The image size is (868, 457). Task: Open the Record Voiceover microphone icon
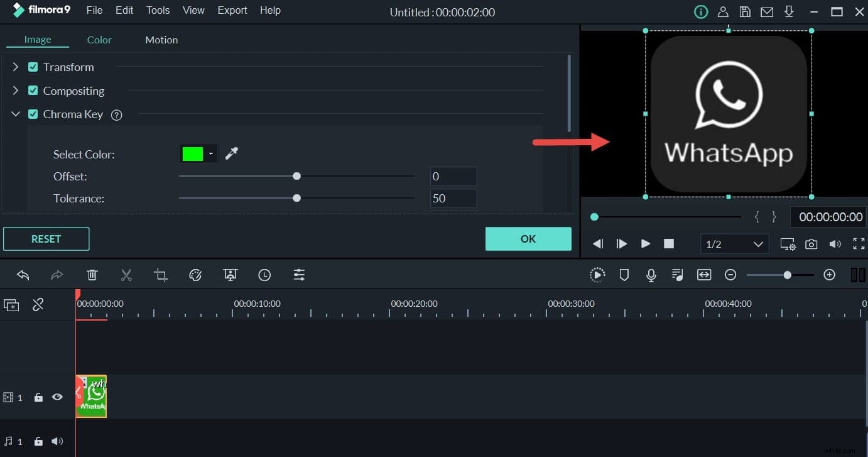[x=651, y=275]
